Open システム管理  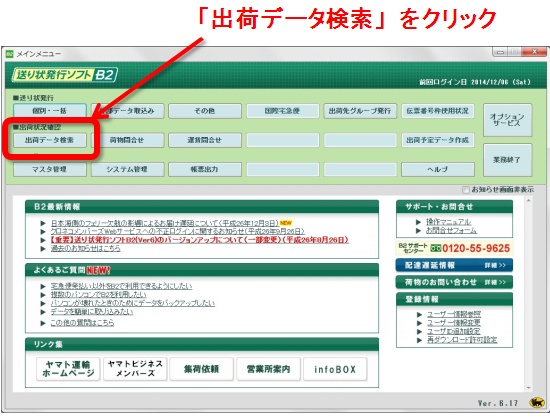click(128, 169)
